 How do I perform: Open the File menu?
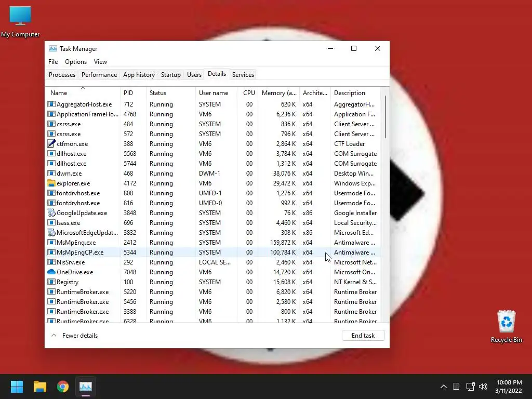tap(53, 62)
